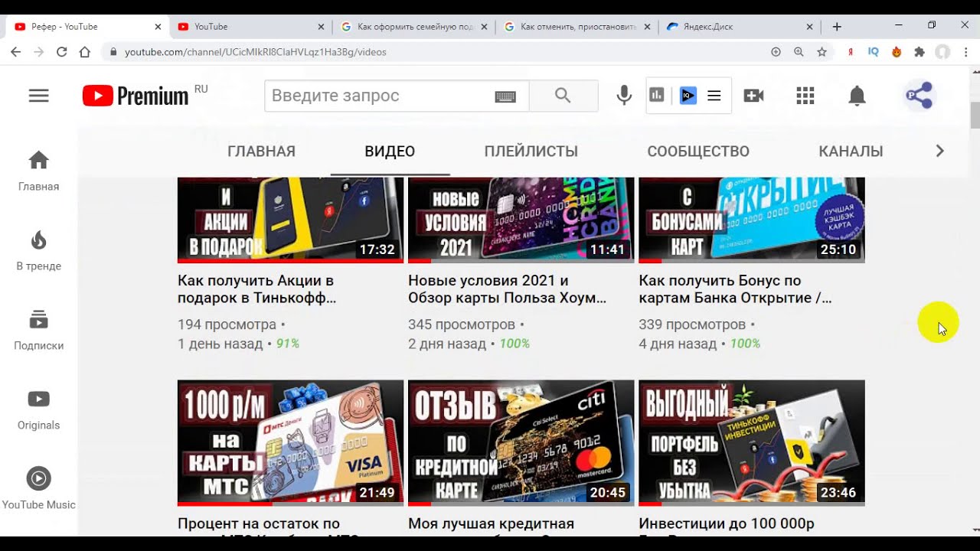Select the ВИДЕО channel tab
This screenshot has height=551, width=980.
click(x=390, y=152)
